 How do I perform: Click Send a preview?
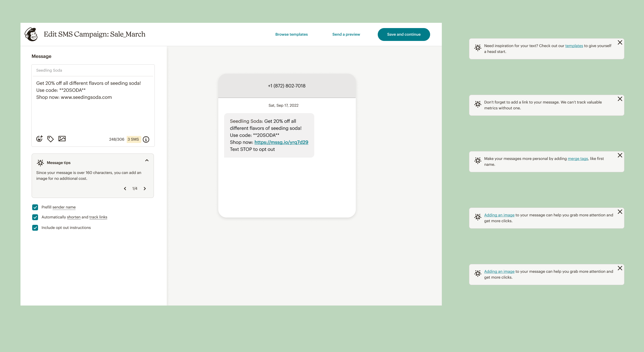point(346,34)
